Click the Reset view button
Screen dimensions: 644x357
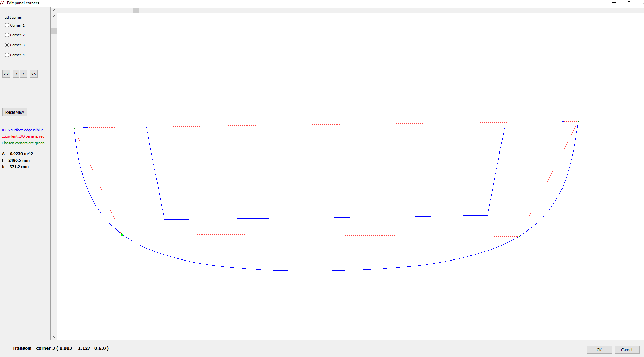click(x=15, y=112)
